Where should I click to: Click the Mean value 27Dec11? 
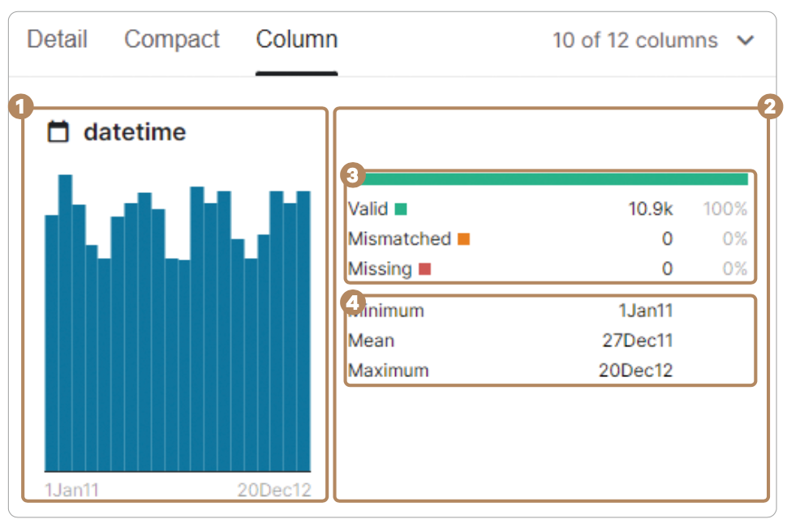(637, 341)
